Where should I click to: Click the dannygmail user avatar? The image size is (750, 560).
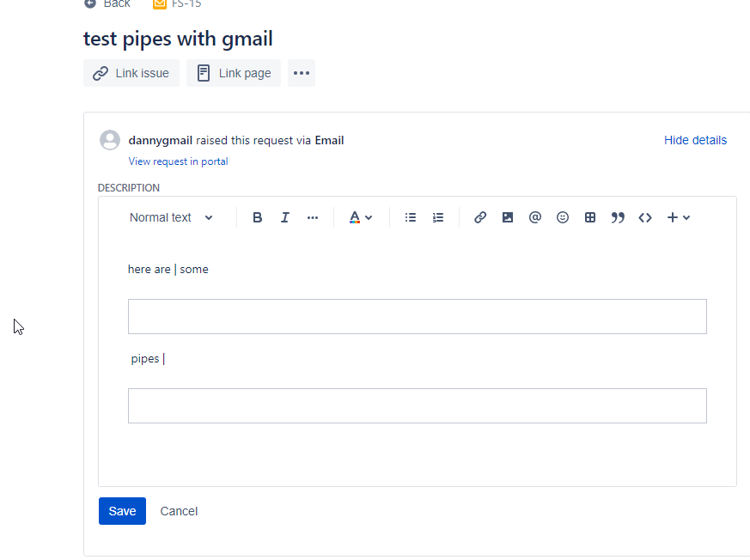(x=110, y=140)
